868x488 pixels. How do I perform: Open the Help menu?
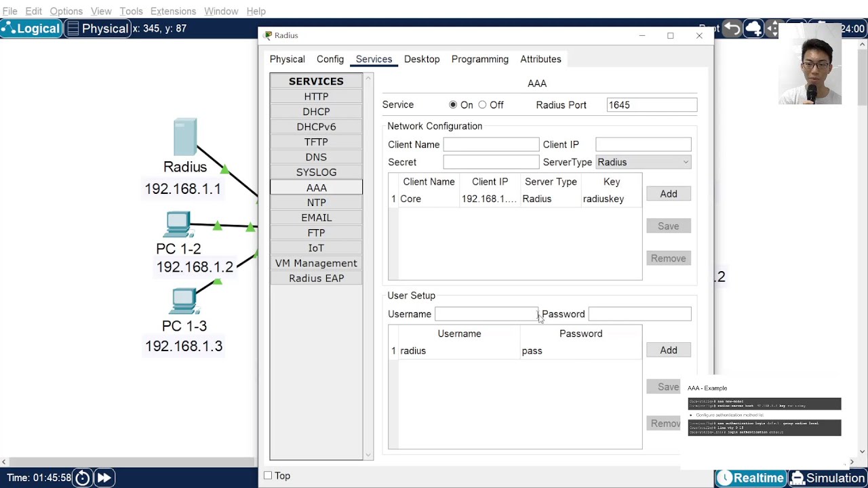coord(256,11)
